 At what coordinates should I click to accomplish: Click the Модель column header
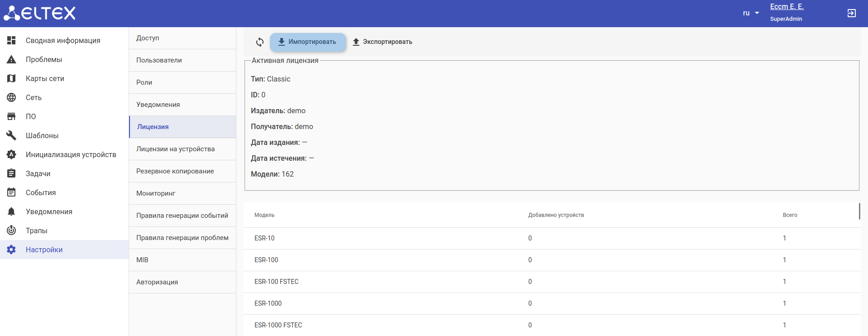[264, 215]
